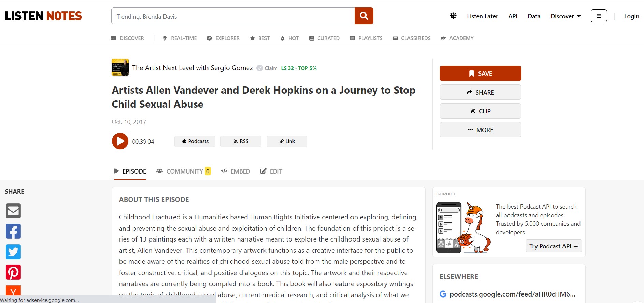Share episode via email icon
Image resolution: width=644 pixels, height=303 pixels.
pos(13,211)
